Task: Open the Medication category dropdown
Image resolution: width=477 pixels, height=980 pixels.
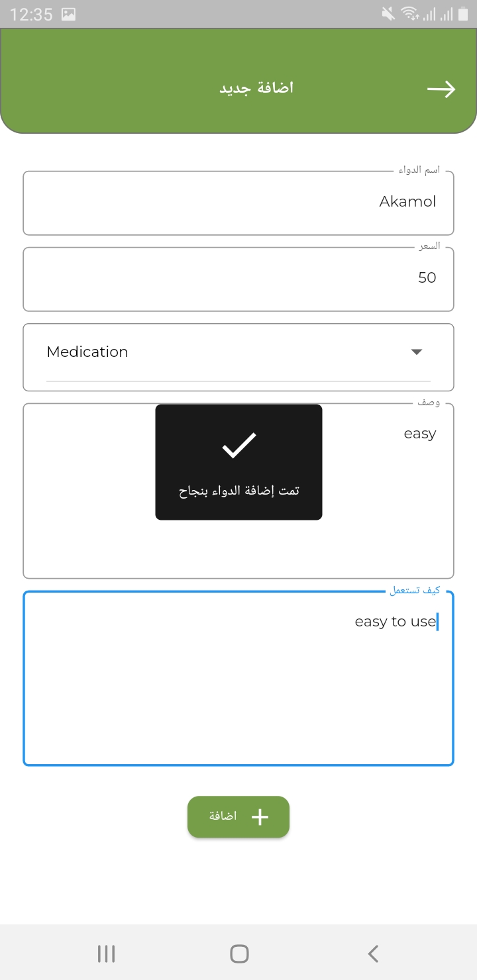Action: pos(238,352)
